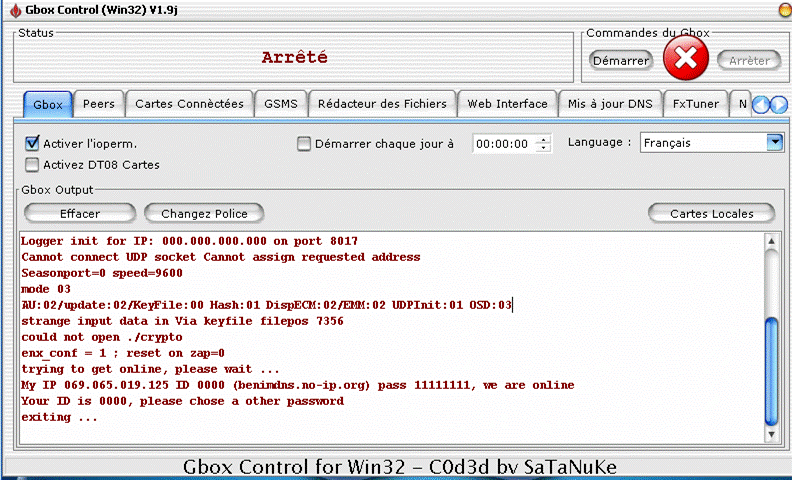Increment the start time spinner up
Image resolution: width=792 pixels, height=480 pixels.
(x=543, y=139)
